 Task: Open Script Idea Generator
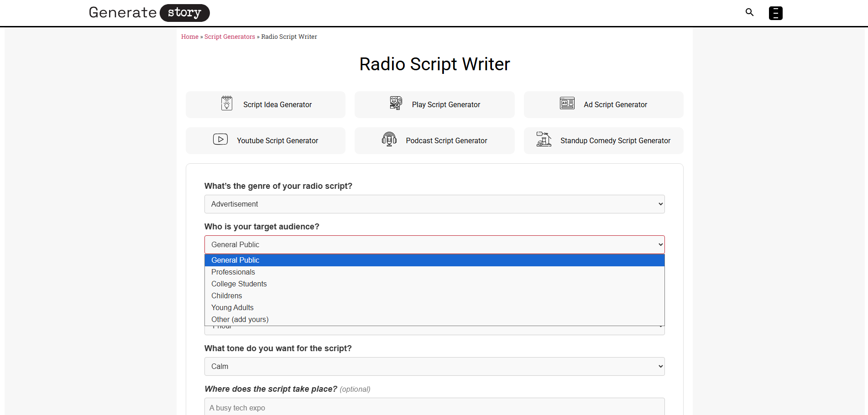tap(266, 104)
